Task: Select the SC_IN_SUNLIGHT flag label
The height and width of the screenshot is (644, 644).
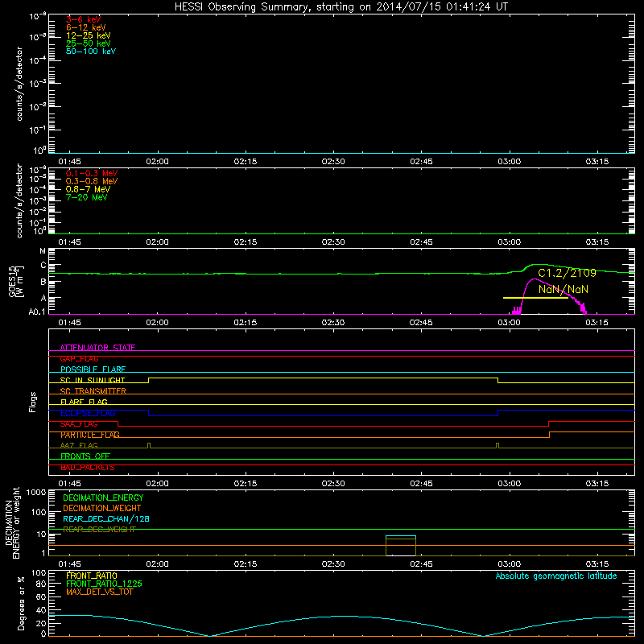Action: pos(93,380)
